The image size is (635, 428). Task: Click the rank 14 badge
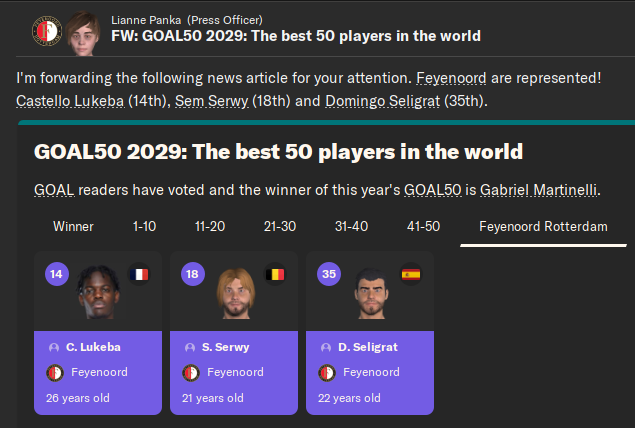[57, 274]
